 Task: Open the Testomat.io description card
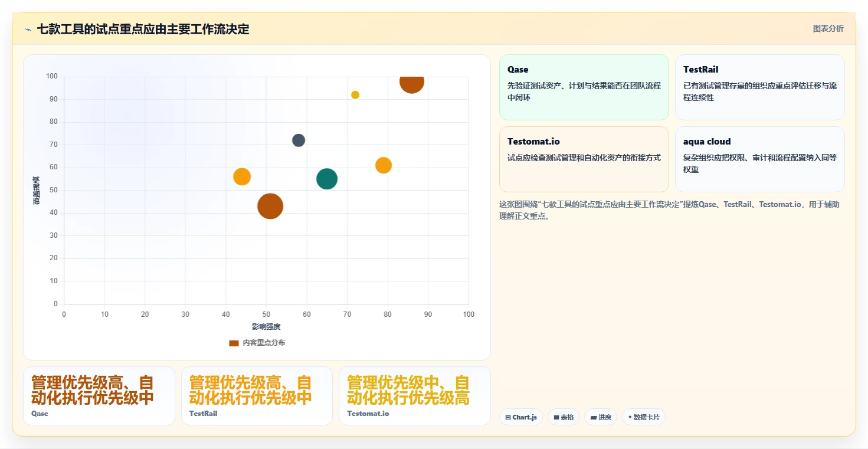coord(584,159)
